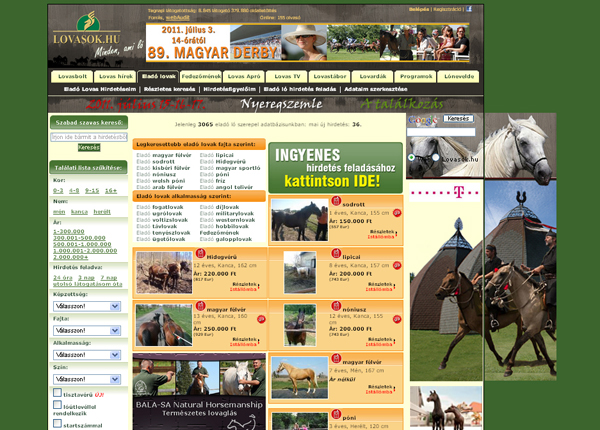Image resolution: width=600 pixels, height=430 pixels.
Task: Click round red icon right of nóniusz details
Action: point(397,319)
